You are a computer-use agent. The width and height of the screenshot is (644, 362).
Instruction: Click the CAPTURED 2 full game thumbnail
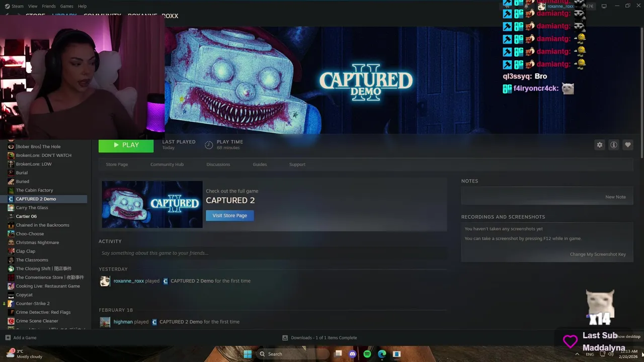tap(152, 205)
